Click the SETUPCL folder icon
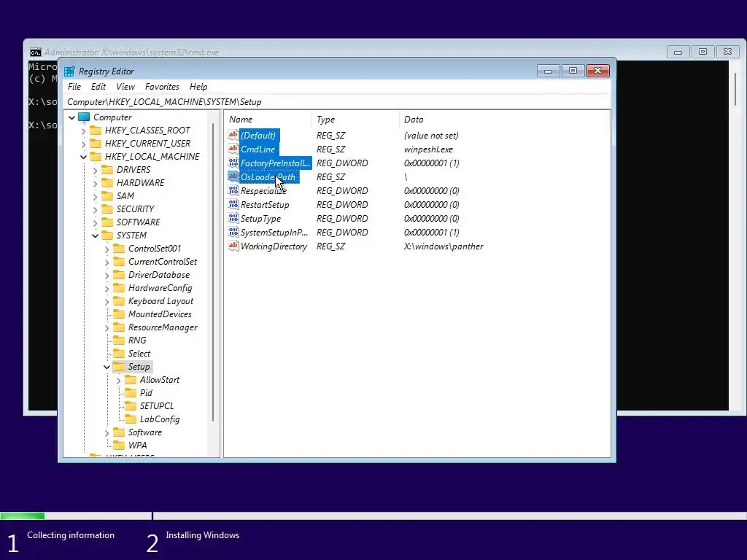Screen dimensions: 747x560 [x=131, y=405]
